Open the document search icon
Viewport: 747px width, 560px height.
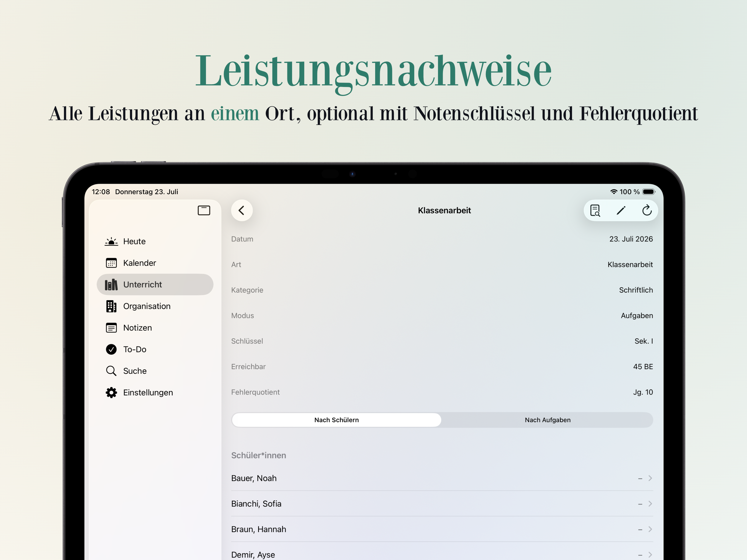(595, 211)
